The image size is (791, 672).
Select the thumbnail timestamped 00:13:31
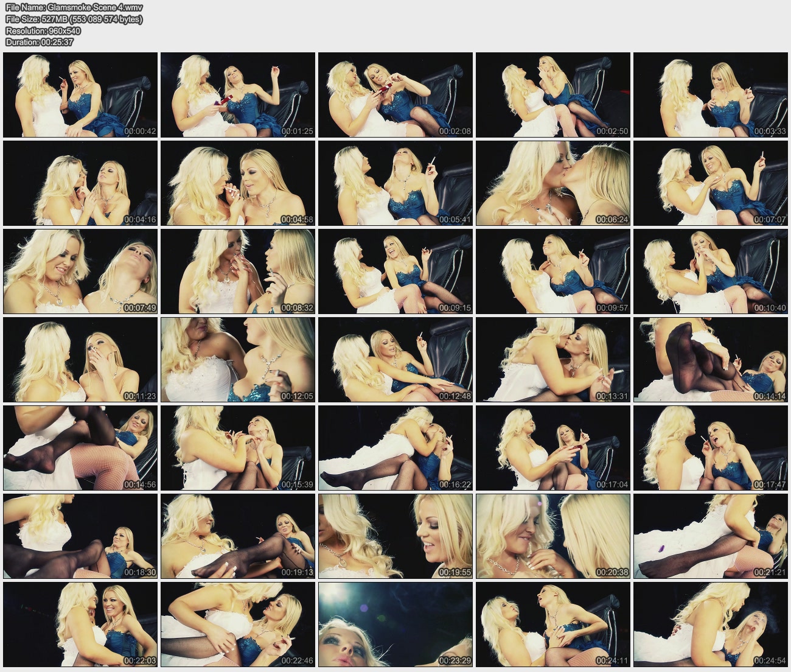553,360
